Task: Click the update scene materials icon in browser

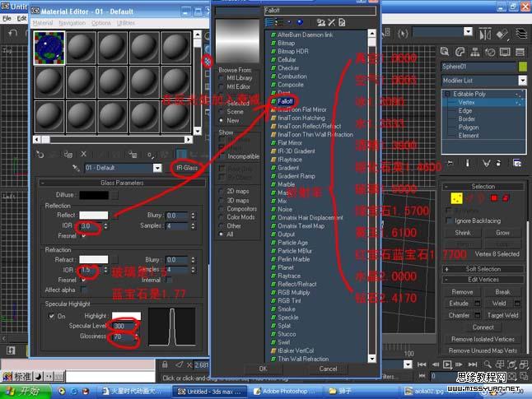Action: (320, 23)
